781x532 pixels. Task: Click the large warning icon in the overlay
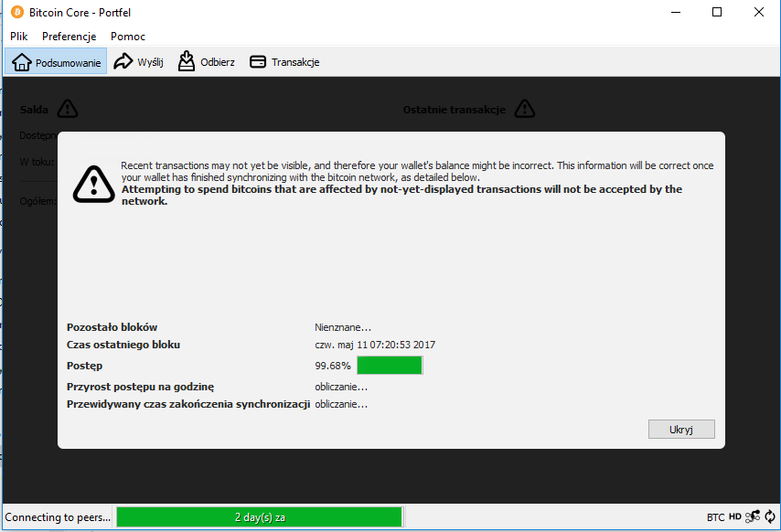click(x=93, y=184)
